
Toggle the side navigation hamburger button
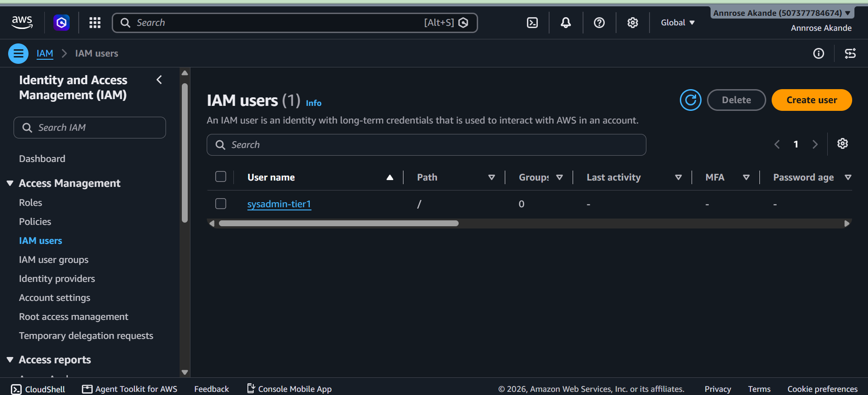coord(18,53)
